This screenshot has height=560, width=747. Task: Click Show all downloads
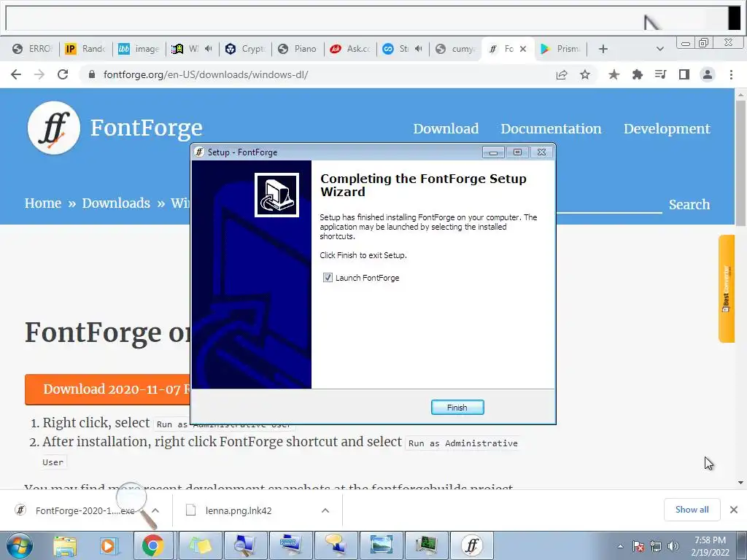[692, 510]
